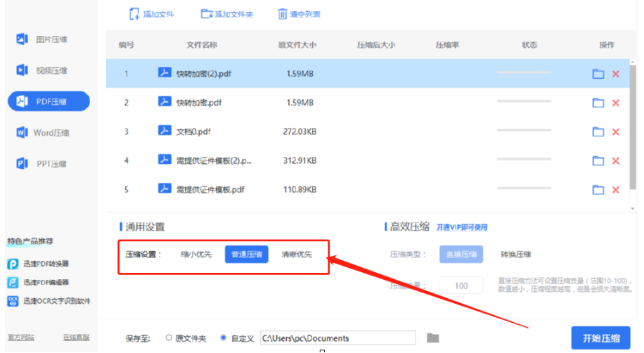Select the 原文件夹 radio button
The image size is (644, 353).
pyautogui.click(x=169, y=338)
